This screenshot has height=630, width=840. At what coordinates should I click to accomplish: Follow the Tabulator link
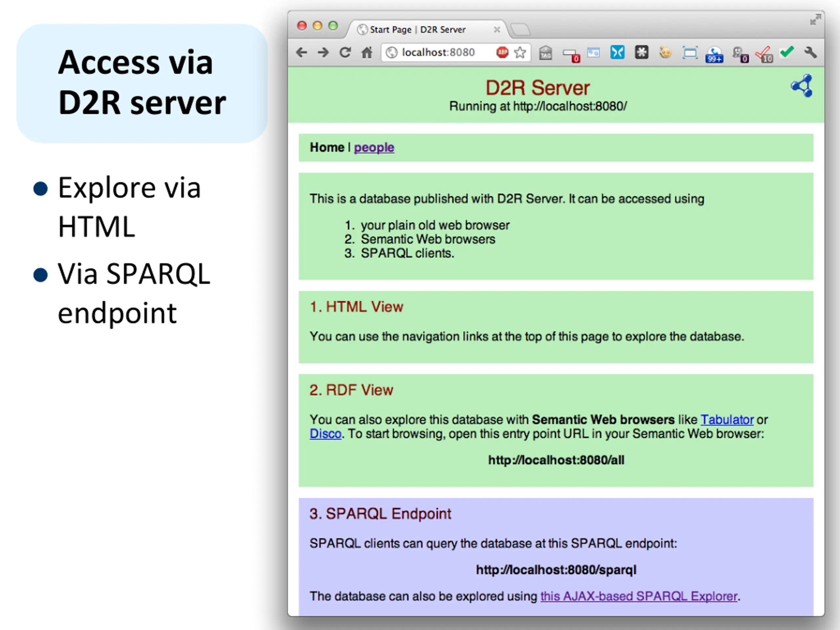pyautogui.click(x=727, y=420)
